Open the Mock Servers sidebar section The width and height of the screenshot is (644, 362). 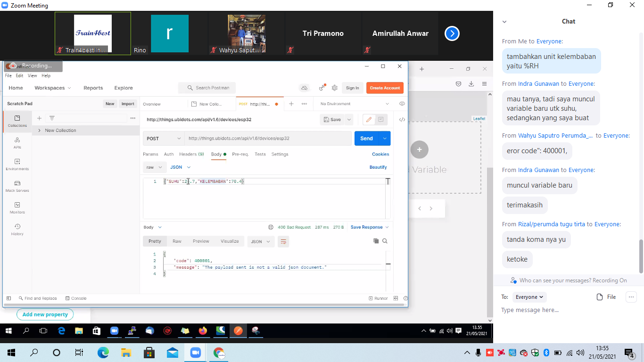(x=17, y=186)
